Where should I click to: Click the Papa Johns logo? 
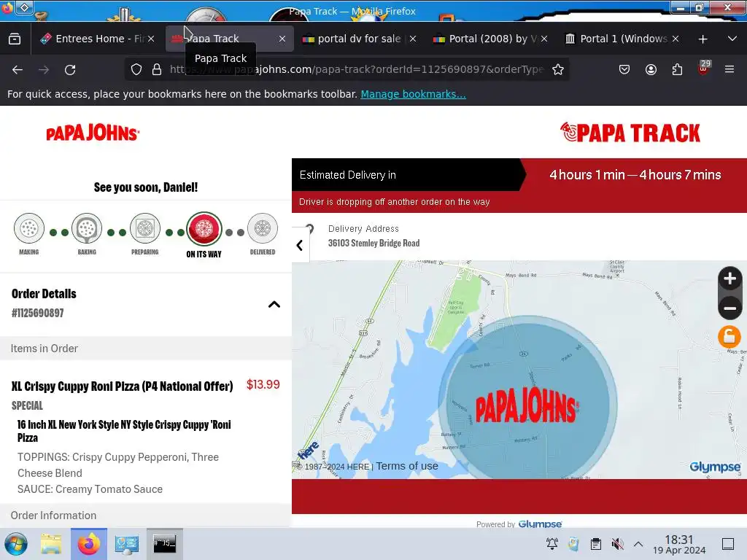tap(93, 133)
